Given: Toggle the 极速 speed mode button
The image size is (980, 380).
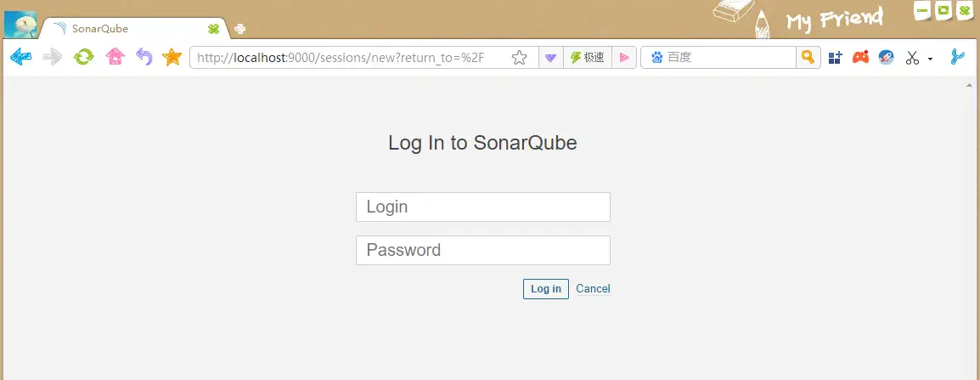Looking at the screenshot, I should (x=588, y=58).
